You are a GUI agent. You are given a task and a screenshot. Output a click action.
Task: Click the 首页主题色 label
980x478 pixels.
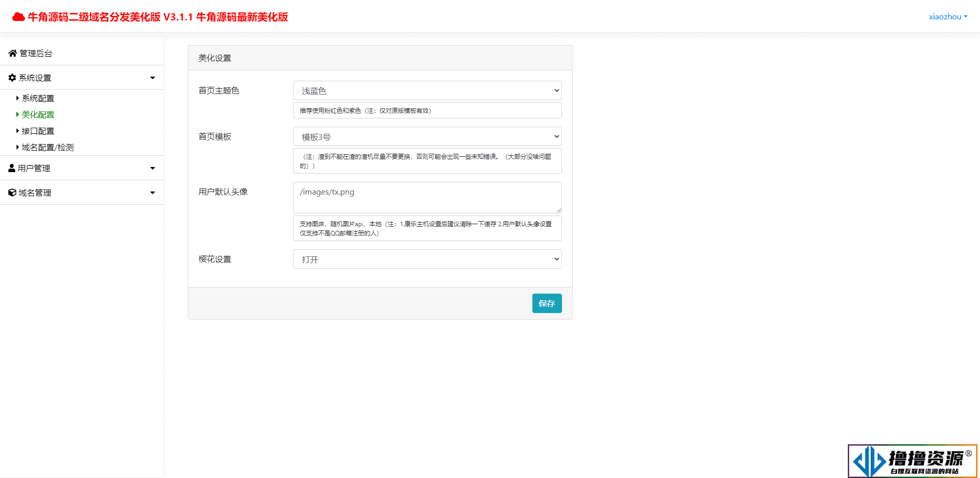pyautogui.click(x=218, y=90)
